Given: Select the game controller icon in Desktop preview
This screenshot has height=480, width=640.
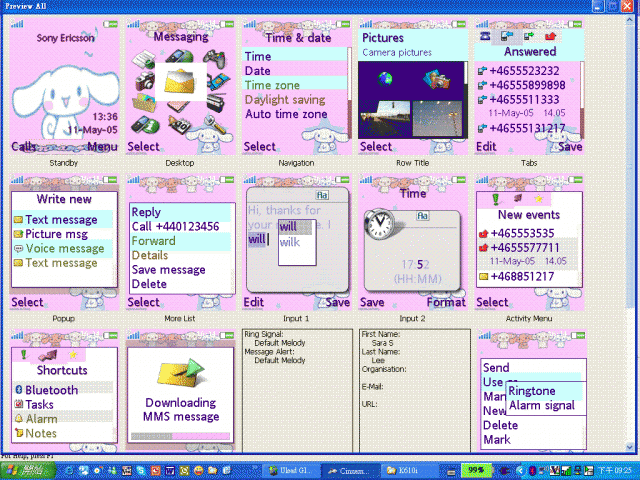Looking at the screenshot, I should coord(215,59).
